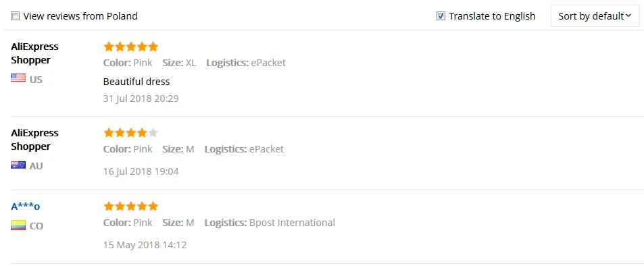Click the Bpost International logistics text

coord(292,223)
